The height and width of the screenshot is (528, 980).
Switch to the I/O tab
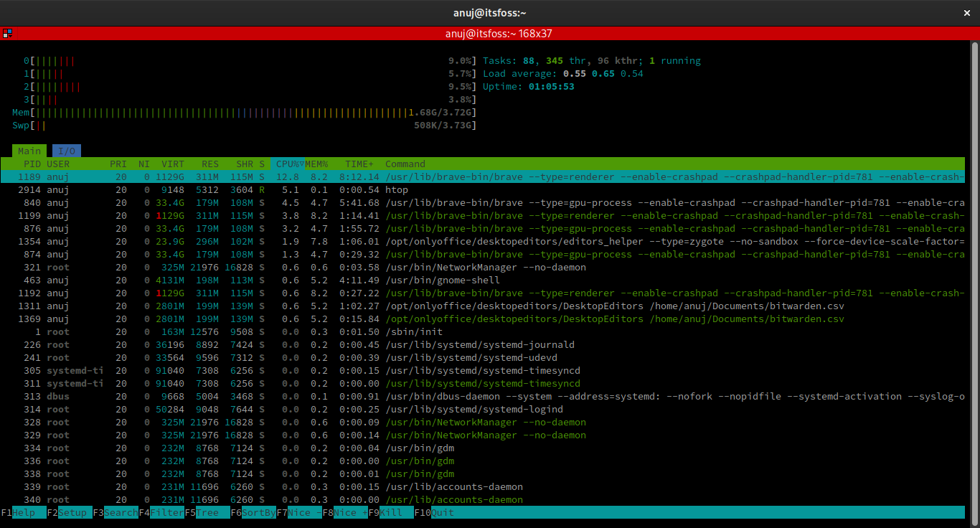coord(66,151)
